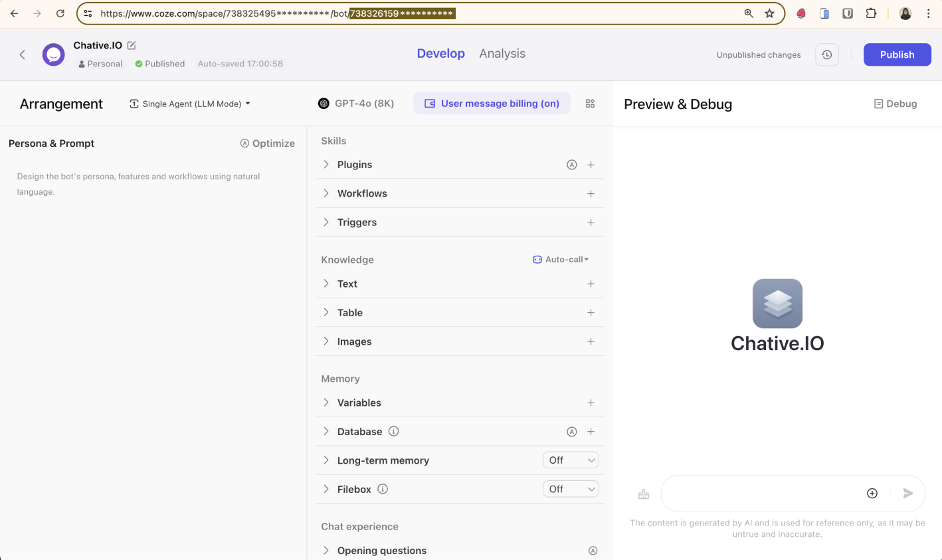This screenshot has height=560, width=942.
Task: Expand the Triggers section
Action: click(x=326, y=222)
